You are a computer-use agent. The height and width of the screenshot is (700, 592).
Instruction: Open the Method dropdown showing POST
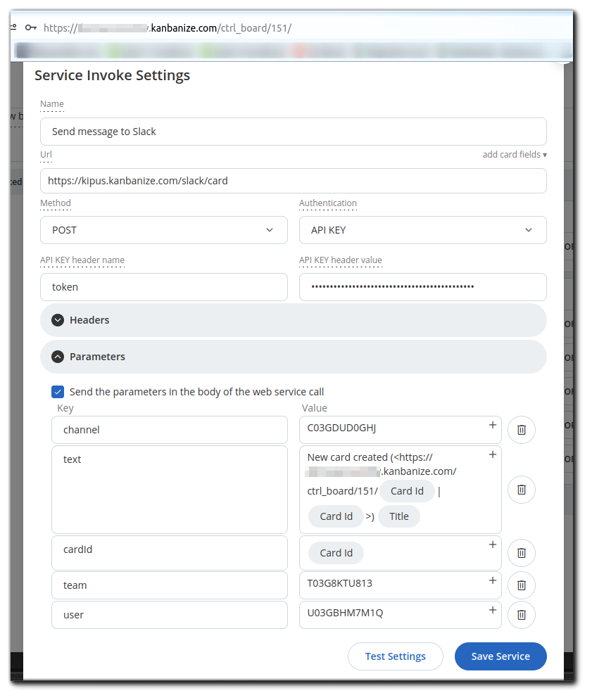(164, 230)
